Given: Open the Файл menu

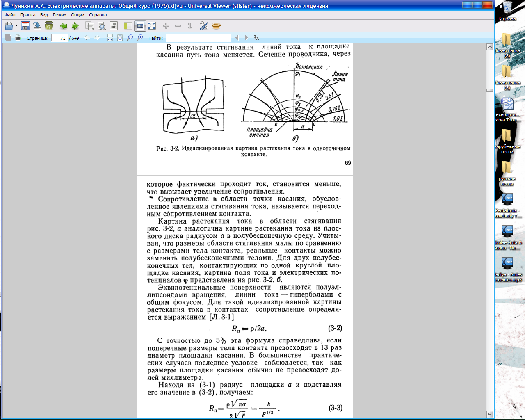Looking at the screenshot, I should point(10,15).
